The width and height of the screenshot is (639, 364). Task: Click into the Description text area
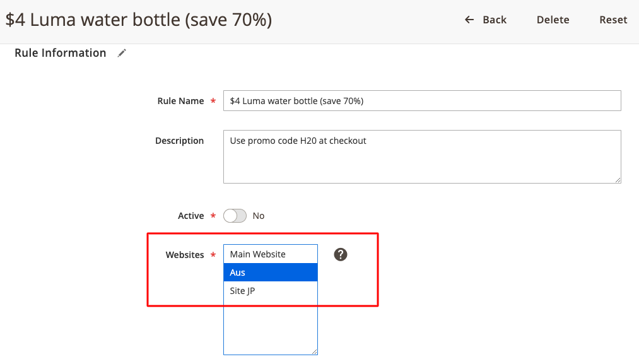pyautogui.click(x=421, y=156)
